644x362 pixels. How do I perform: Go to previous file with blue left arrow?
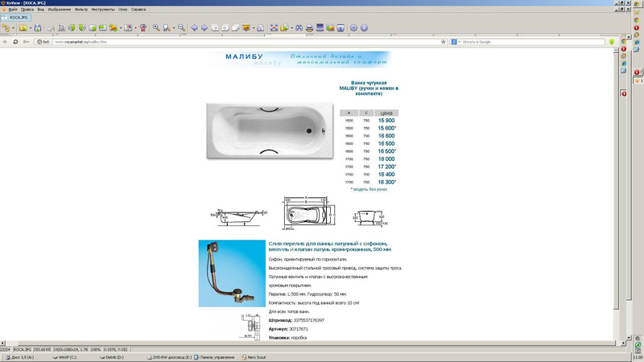tap(194, 28)
